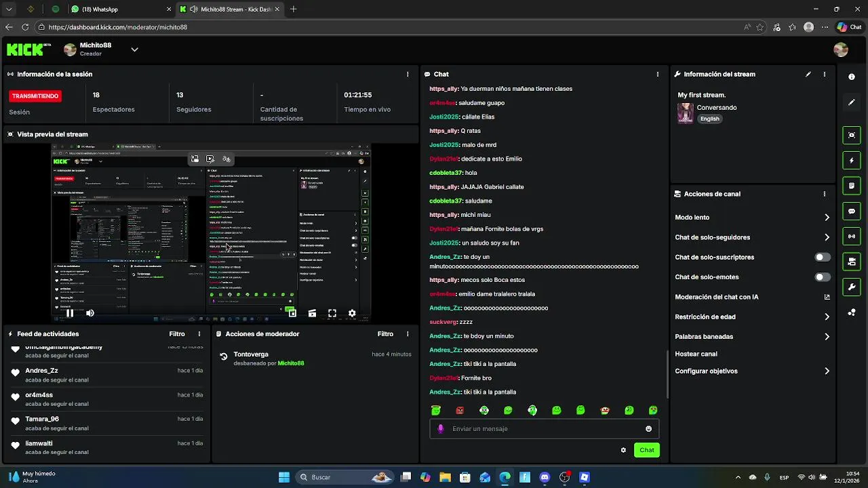Toggle the activity feed lightning widget in sidebar
868x488 pixels.
click(x=852, y=161)
